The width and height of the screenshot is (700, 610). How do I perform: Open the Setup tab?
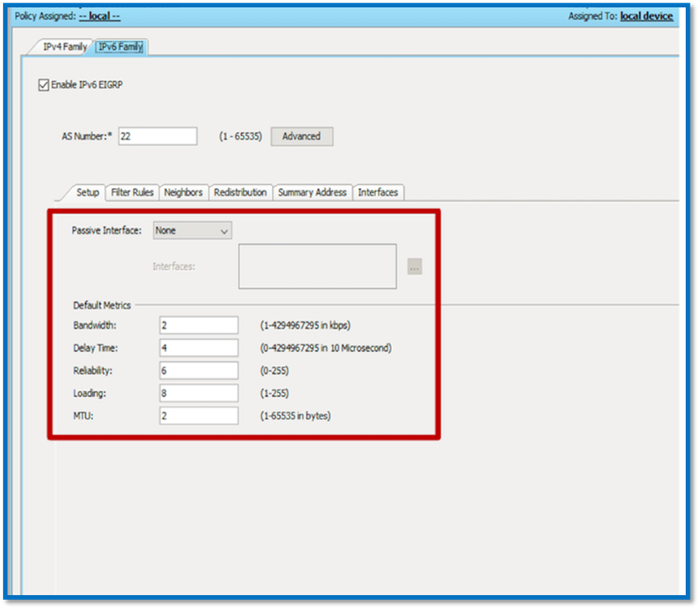pyautogui.click(x=87, y=193)
